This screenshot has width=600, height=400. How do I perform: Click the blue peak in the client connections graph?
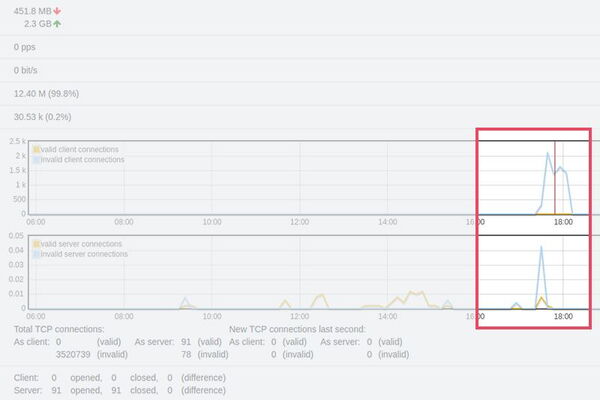pyautogui.click(x=548, y=153)
